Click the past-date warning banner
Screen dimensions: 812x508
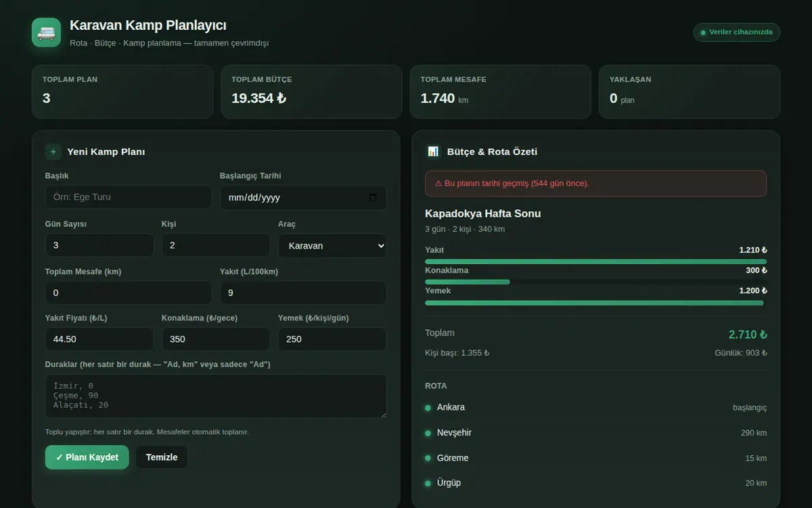[x=596, y=184]
